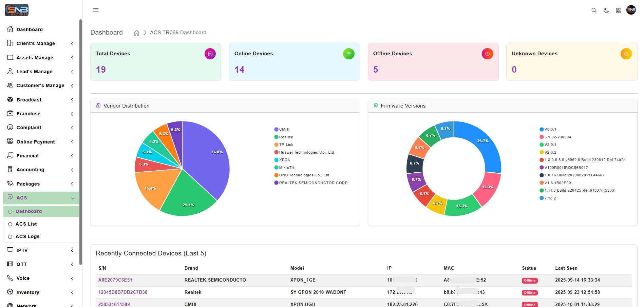Open ACS Logs from sidebar submenu
The height and width of the screenshot is (307, 644).
(x=27, y=236)
